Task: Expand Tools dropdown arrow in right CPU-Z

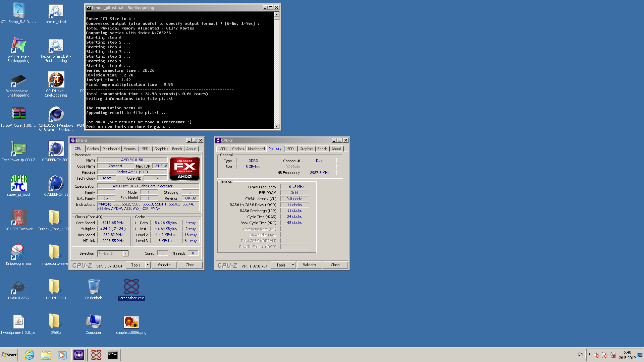Action: pos(293,265)
